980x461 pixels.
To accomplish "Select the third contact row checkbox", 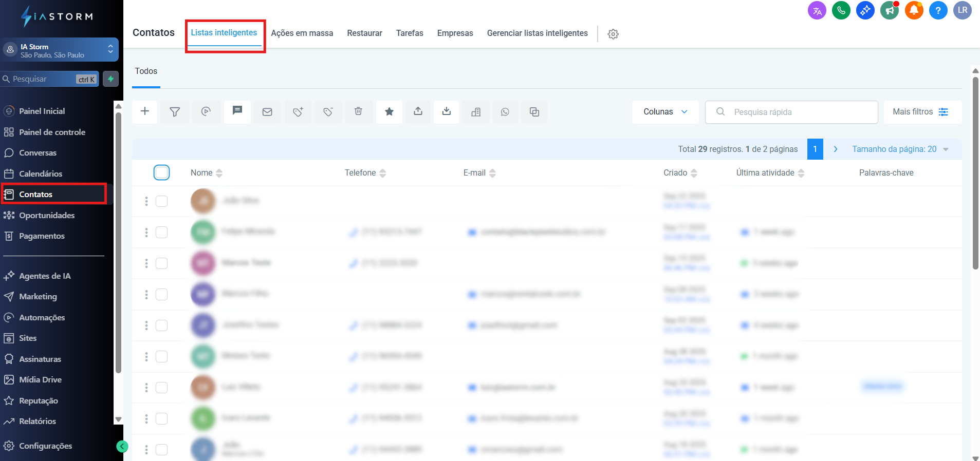I will 161,263.
